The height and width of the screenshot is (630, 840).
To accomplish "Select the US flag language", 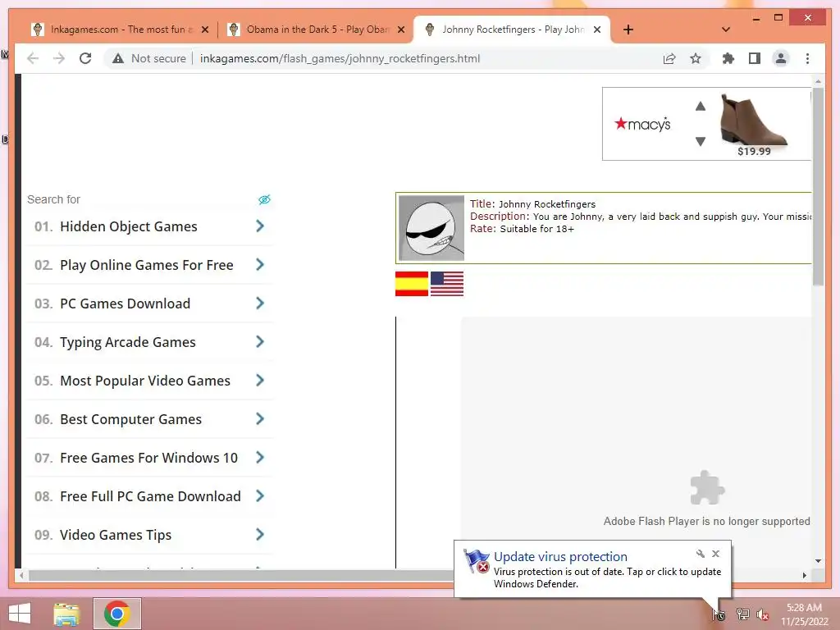I will click(x=447, y=284).
